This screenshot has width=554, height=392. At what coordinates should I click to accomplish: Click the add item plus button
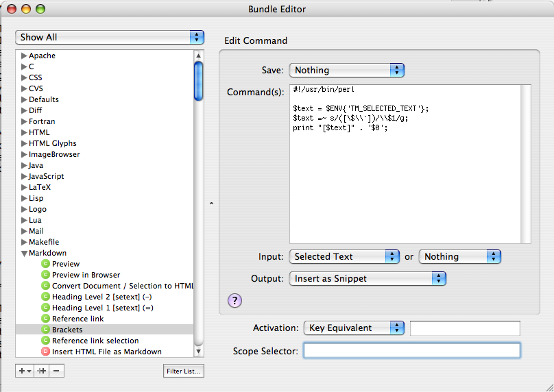tap(25, 371)
